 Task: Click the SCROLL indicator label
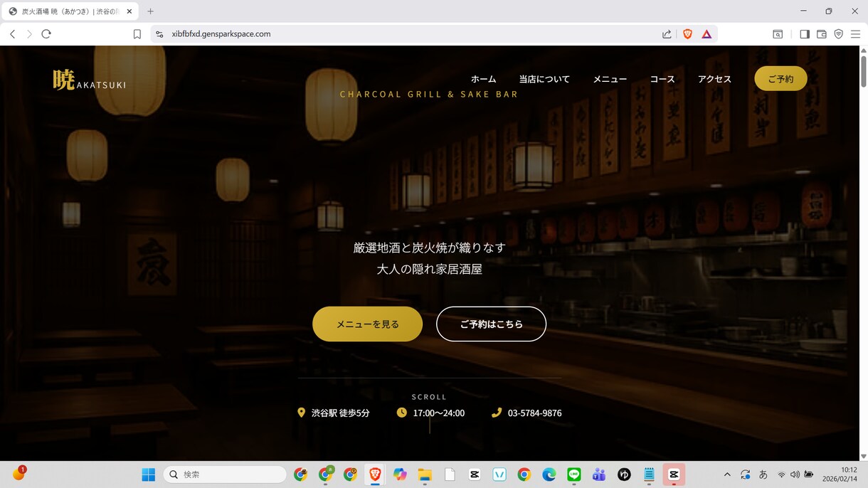click(x=429, y=397)
